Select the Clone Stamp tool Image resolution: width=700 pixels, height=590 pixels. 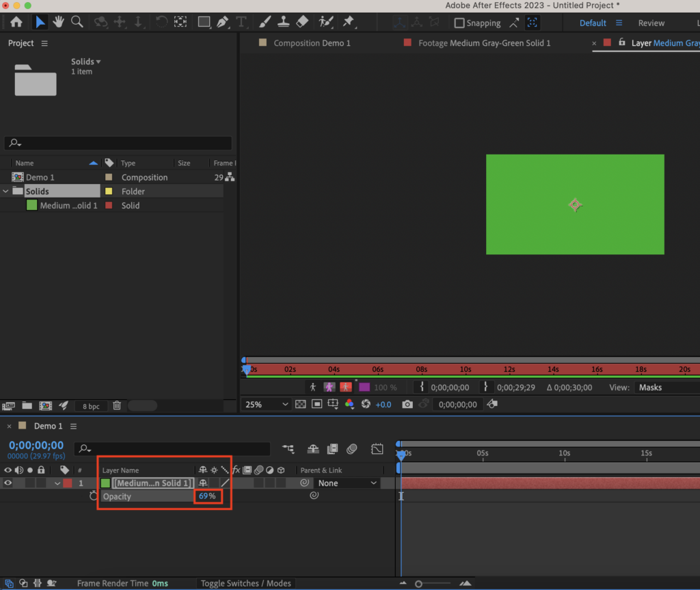click(x=283, y=22)
